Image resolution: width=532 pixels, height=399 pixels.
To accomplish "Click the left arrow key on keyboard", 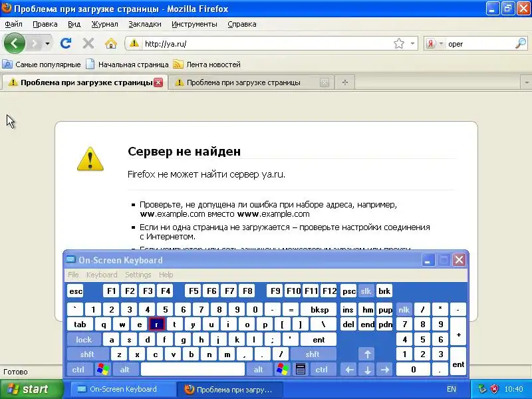I will point(350,369).
